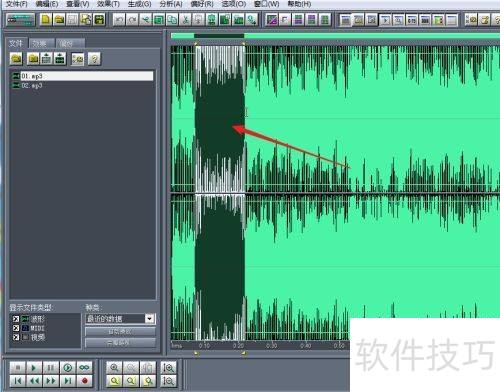Zoom in horizontally with the plus magnifier
The image size is (500, 392).
coord(114,368)
